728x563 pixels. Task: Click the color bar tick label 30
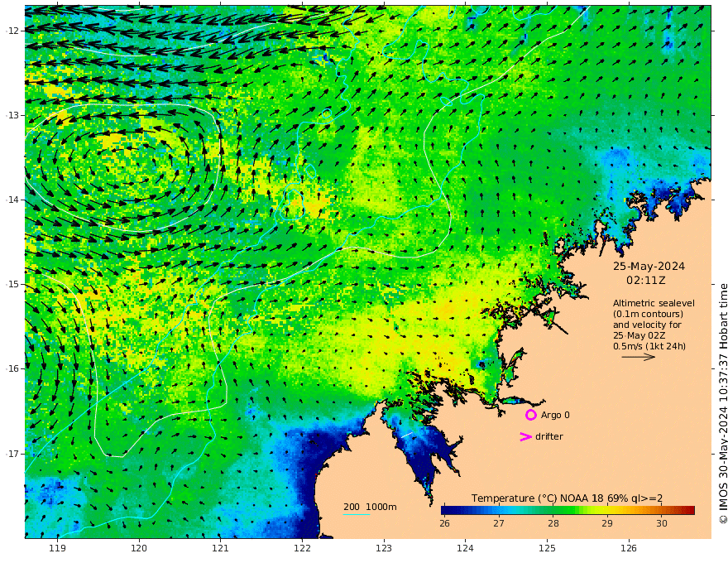pyautogui.click(x=662, y=523)
